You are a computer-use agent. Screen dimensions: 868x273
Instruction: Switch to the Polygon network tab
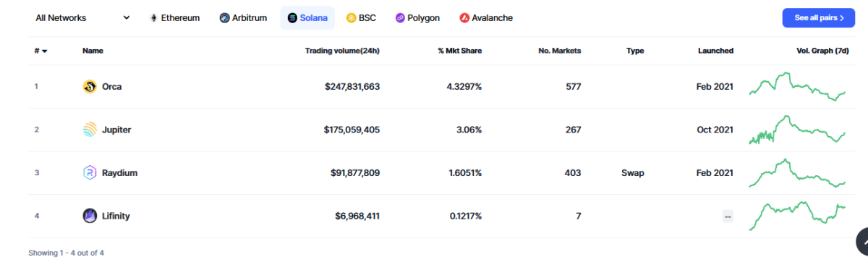(417, 18)
